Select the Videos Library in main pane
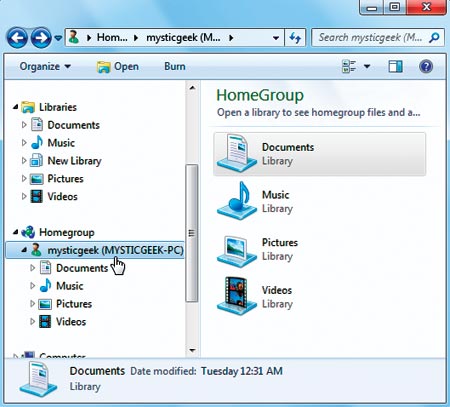Screen dimensions: 450x407 click(x=319, y=297)
